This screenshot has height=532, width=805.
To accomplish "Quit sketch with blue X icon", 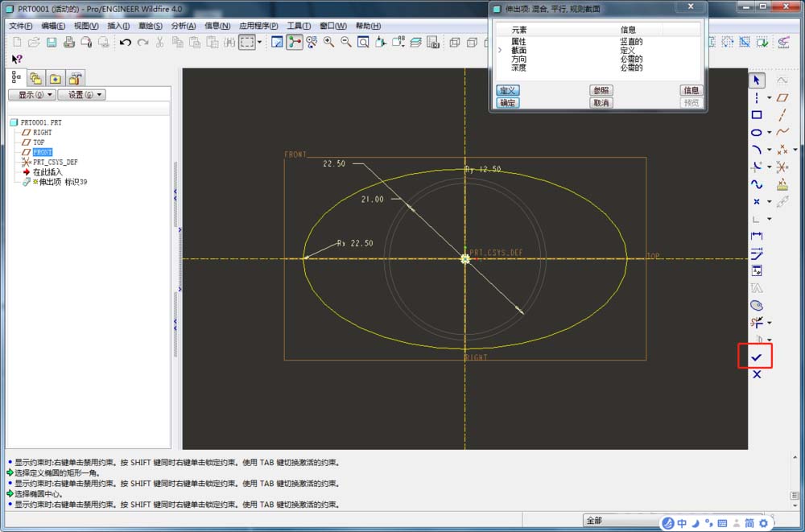I will click(x=757, y=375).
